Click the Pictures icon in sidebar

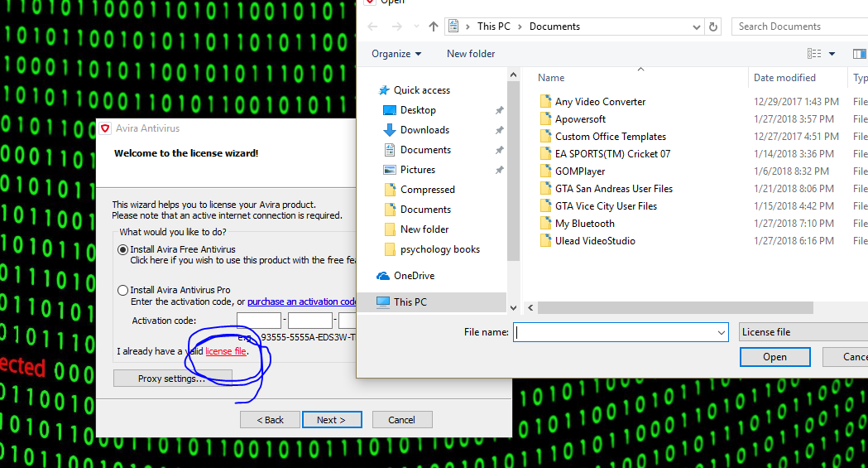coord(390,170)
